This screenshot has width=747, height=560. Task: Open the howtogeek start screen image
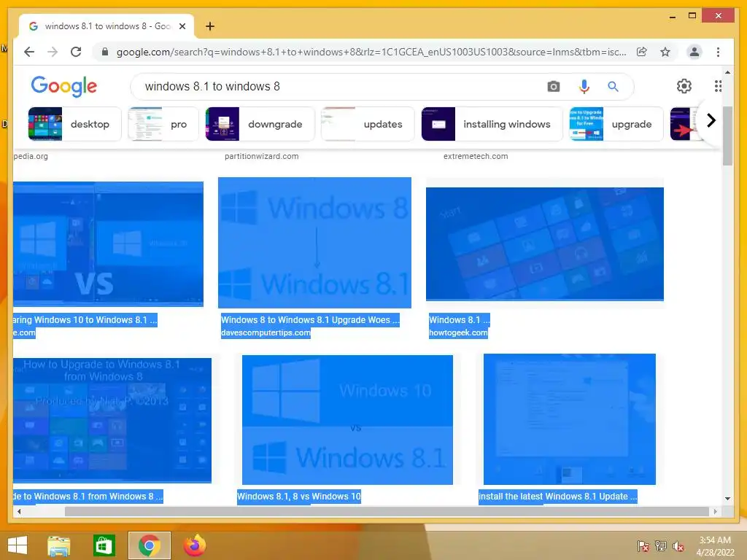click(544, 244)
